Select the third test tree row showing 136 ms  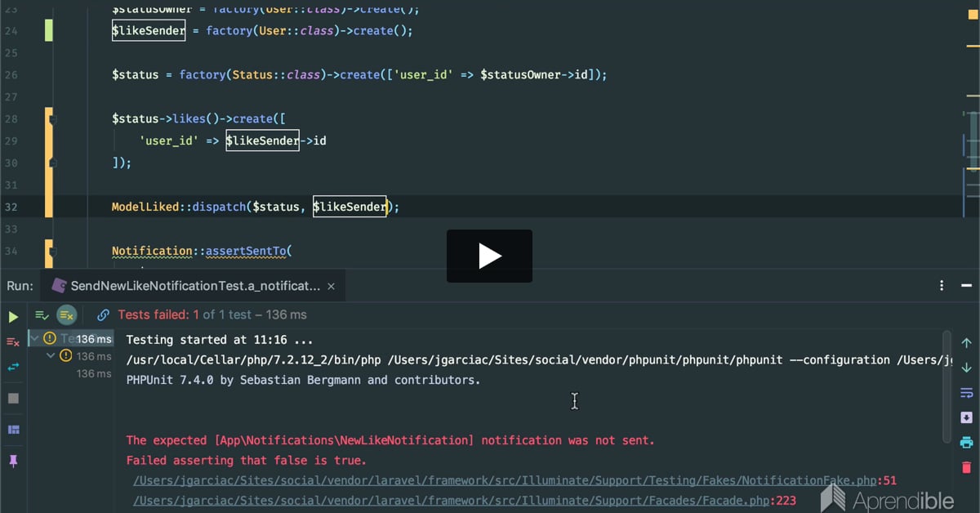point(71,373)
